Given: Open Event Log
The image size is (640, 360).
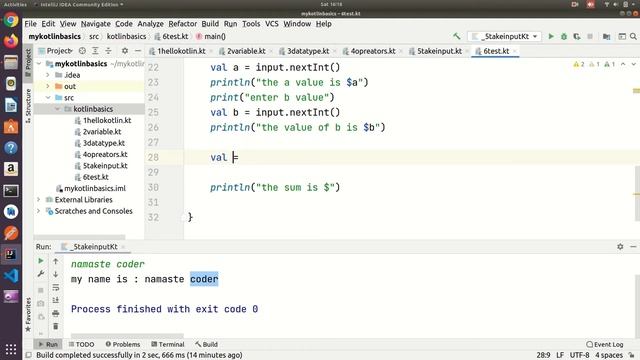Looking at the screenshot, I should coord(605,344).
